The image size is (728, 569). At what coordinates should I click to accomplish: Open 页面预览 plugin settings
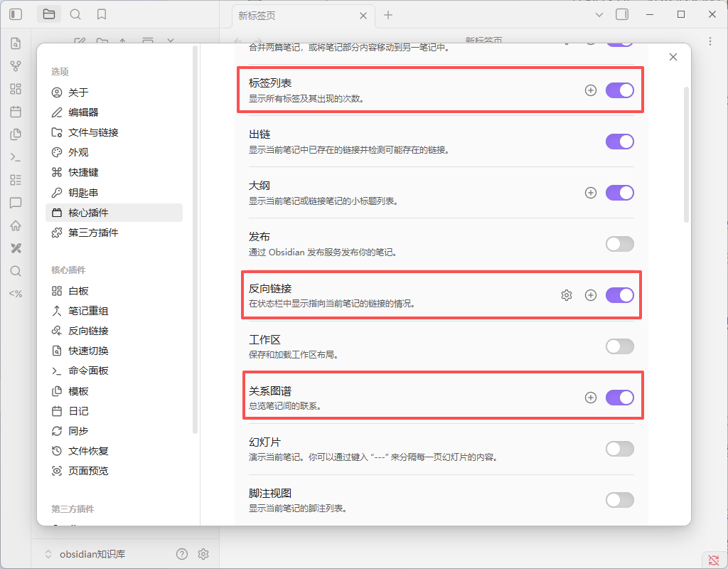click(114, 471)
